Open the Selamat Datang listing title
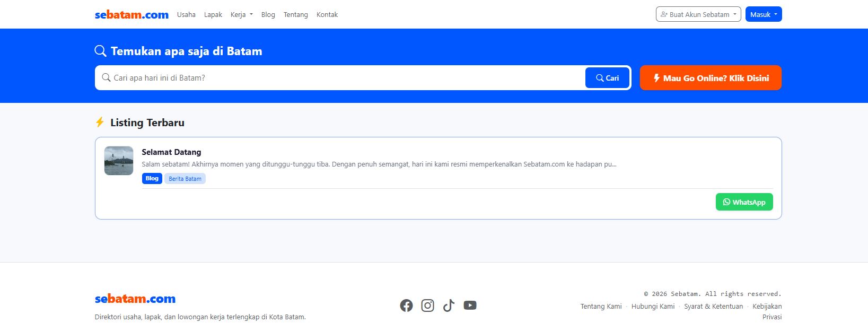The image size is (868, 323). [x=171, y=152]
